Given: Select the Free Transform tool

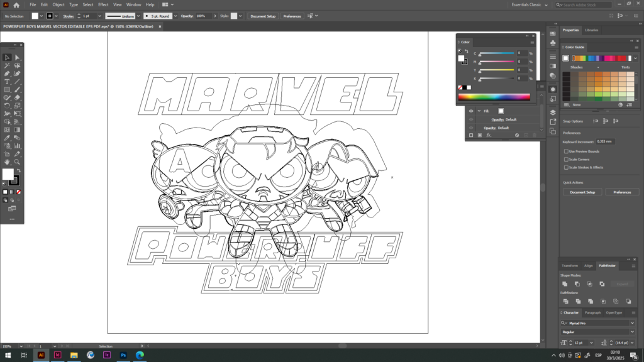Looking at the screenshot, I should click(17, 114).
